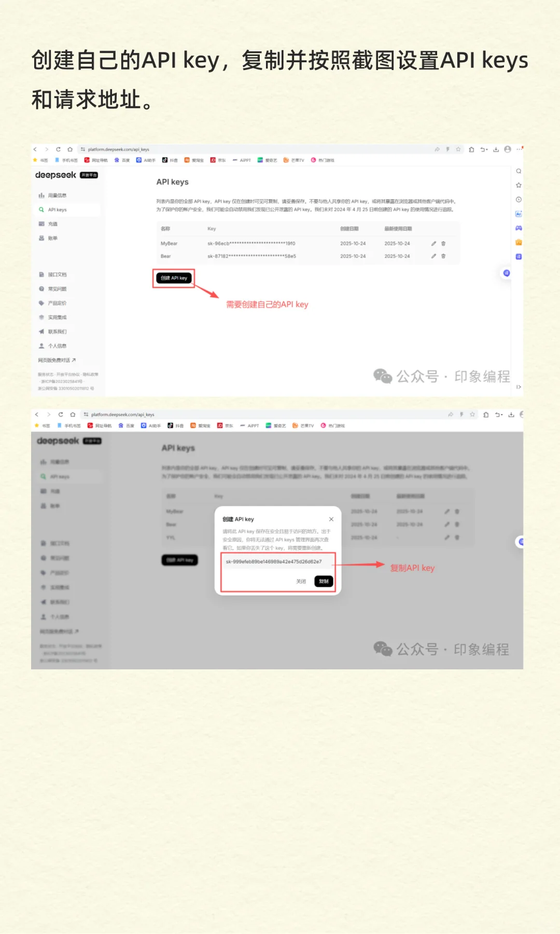560x934 pixels.
Task: Click the reload icon in the second browser screenshot
Action: point(61,415)
